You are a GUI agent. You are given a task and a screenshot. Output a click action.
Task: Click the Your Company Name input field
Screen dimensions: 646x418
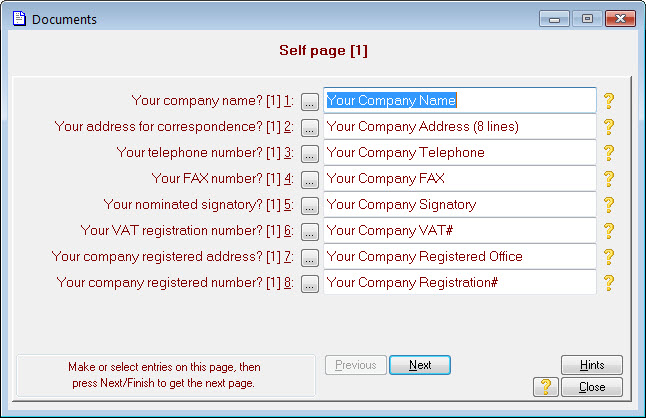coord(460,100)
